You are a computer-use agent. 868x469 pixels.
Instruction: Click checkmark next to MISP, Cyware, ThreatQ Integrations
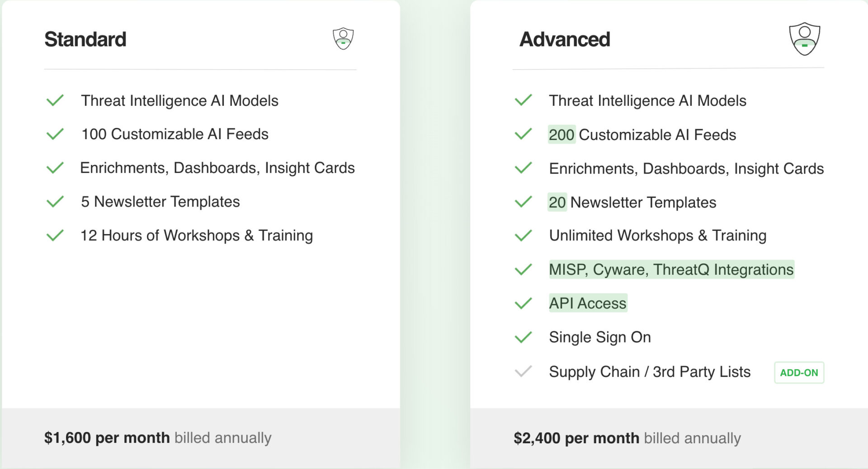click(524, 269)
